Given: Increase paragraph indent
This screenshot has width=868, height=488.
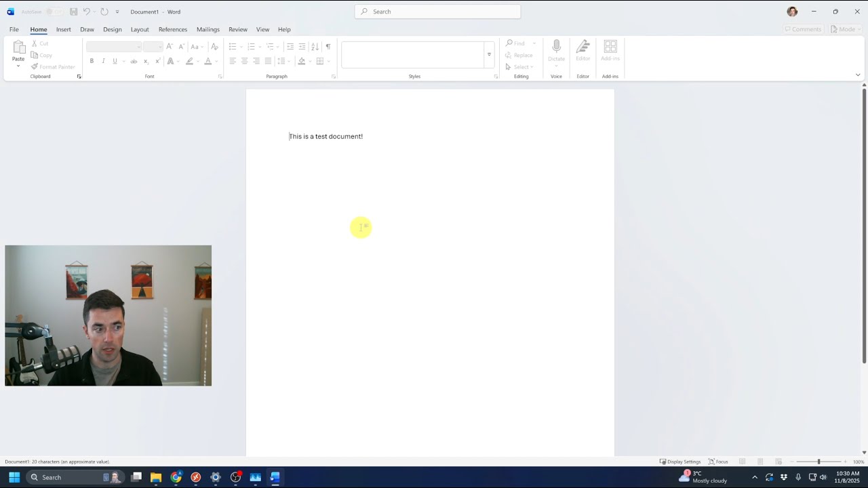Looking at the screenshot, I should (302, 47).
